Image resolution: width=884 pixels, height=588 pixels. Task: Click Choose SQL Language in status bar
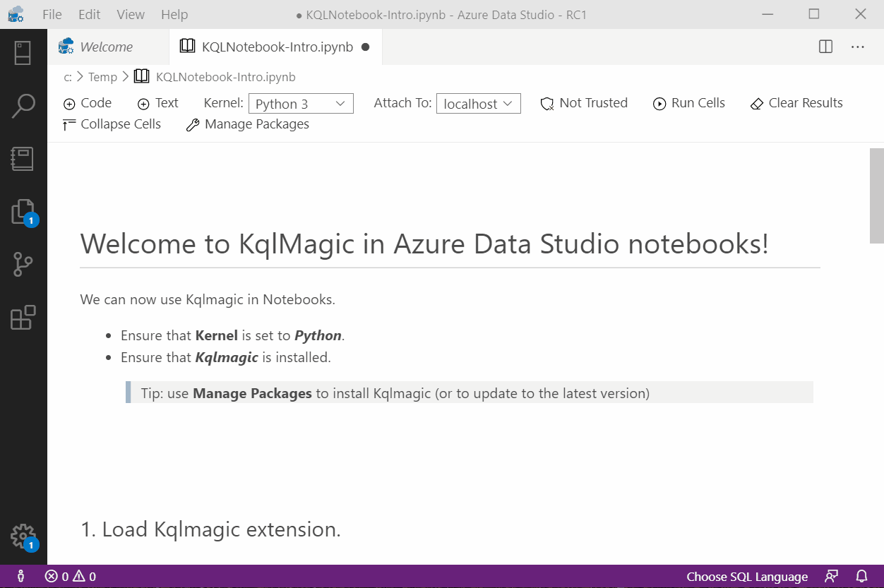pos(747,577)
